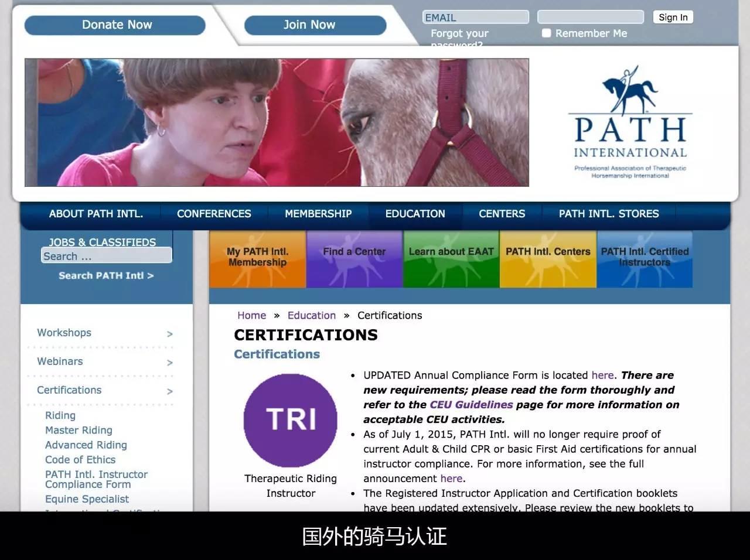This screenshot has height=560, width=750.
Task: Click the purple TRI circle badge
Action: (291, 420)
